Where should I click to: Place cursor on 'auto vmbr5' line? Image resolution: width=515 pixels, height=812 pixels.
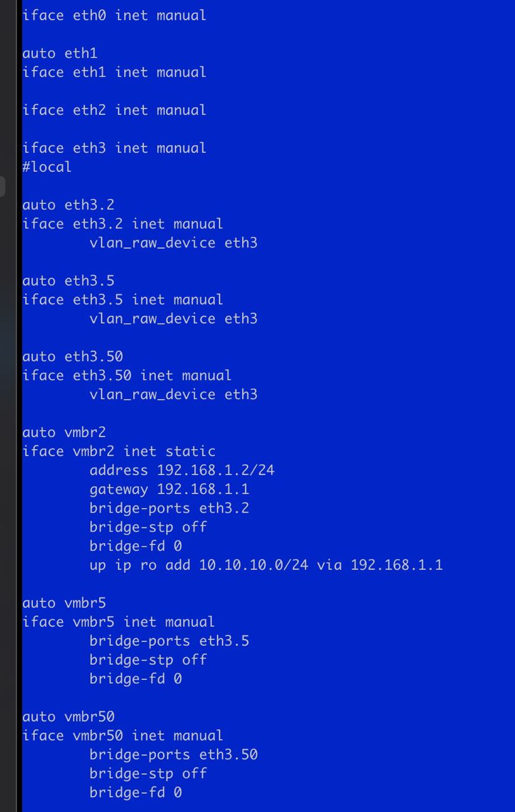click(64, 603)
